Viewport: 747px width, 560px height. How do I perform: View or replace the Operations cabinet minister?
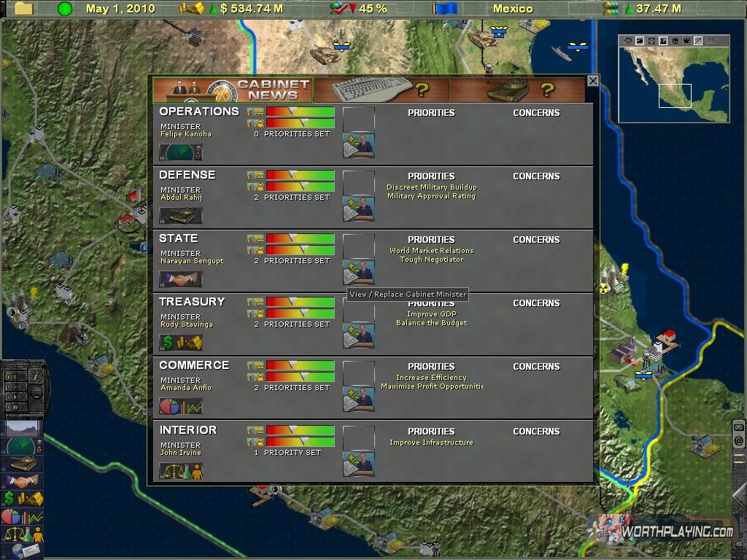358,146
